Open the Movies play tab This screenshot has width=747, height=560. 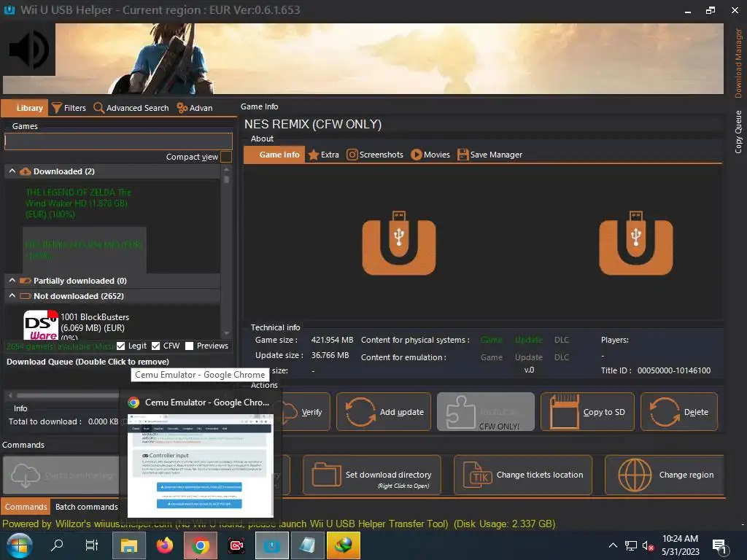[x=430, y=155]
